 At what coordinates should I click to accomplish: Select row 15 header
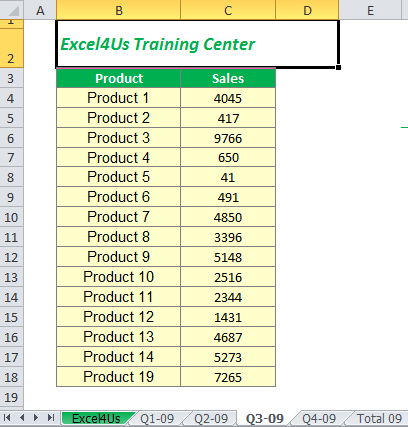[11, 317]
